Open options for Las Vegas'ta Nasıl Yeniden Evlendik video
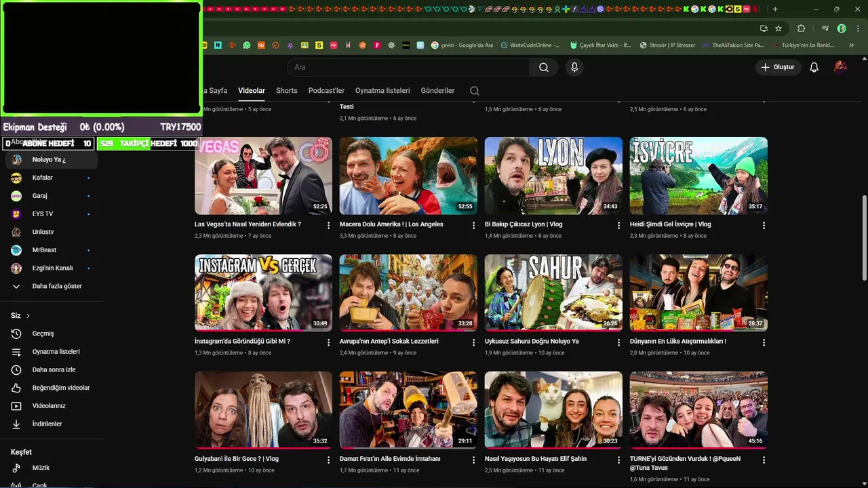 329,226
